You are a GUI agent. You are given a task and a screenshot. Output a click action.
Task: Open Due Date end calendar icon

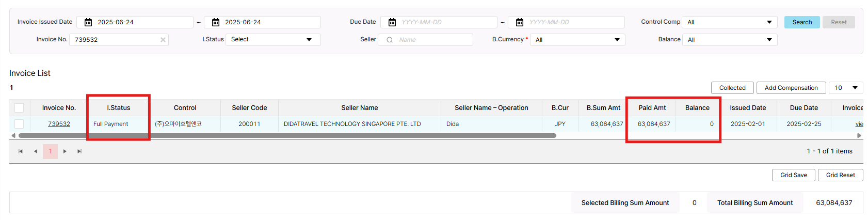point(520,22)
